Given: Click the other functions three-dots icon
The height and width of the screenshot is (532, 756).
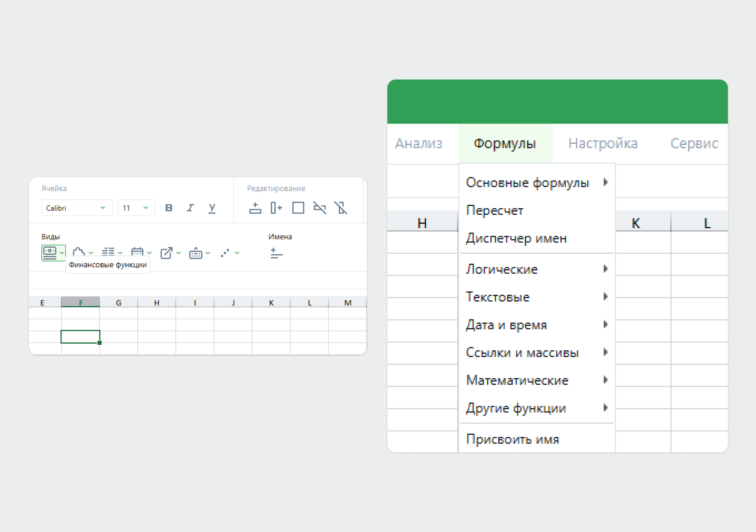Looking at the screenshot, I should pos(225,253).
